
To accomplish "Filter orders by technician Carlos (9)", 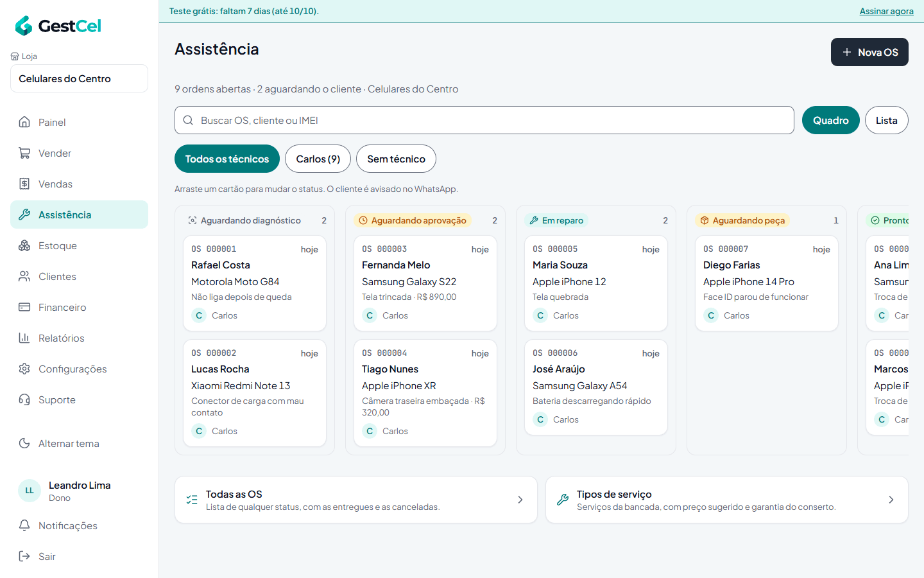I will click(x=318, y=159).
